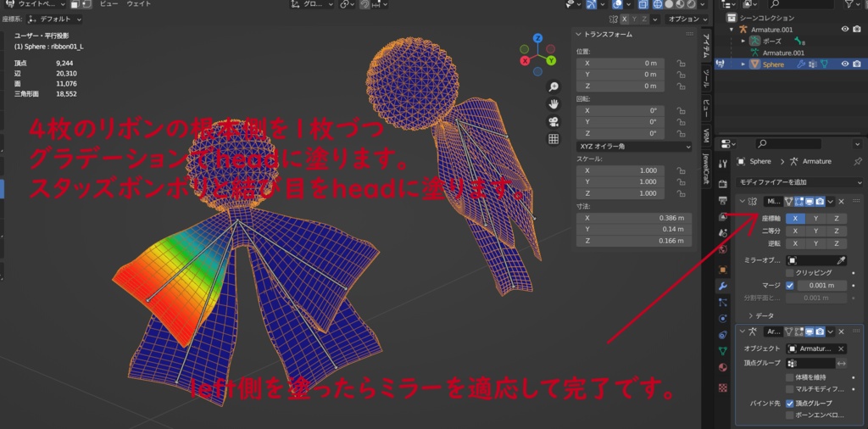Click the red X axis on navigation gizmo

pyautogui.click(x=525, y=61)
